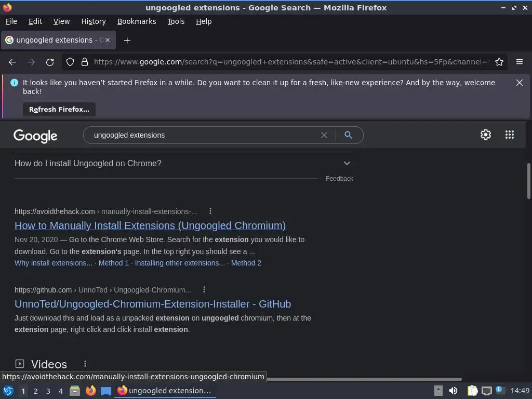Image resolution: width=532 pixels, height=399 pixels.
Task: Click the blue show desktop taskbar icon
Action: coord(106,391)
